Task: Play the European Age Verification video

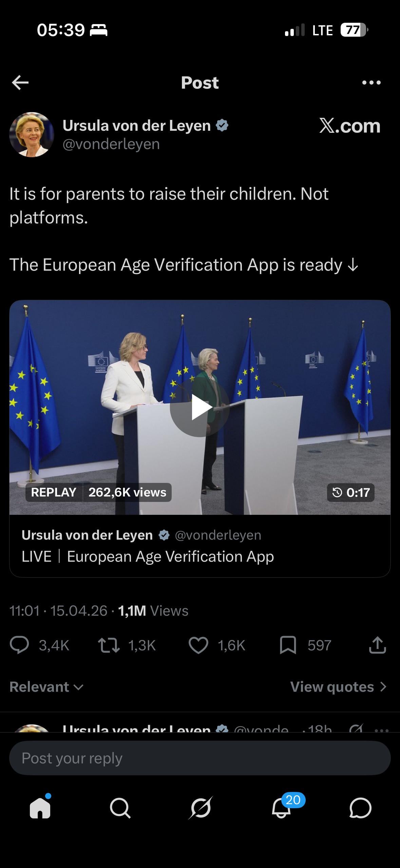Action: point(199,407)
